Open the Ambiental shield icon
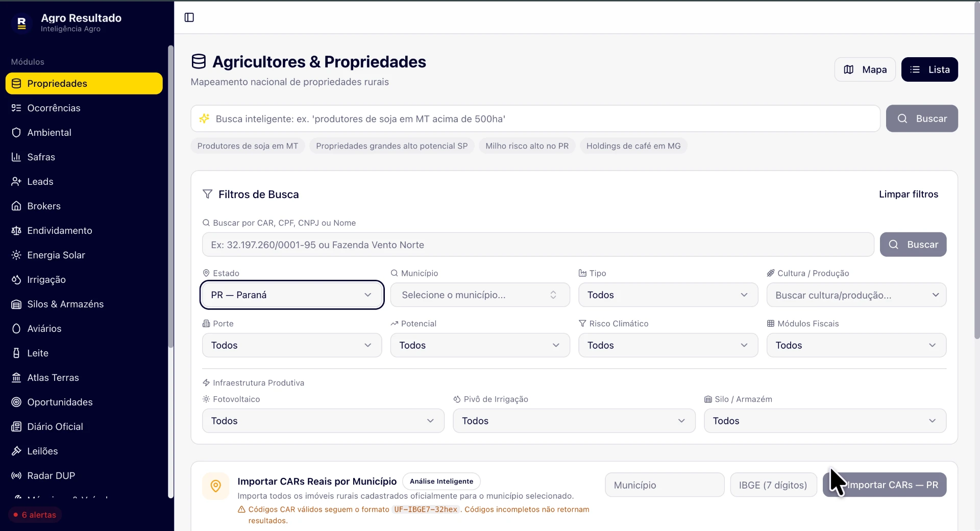Image resolution: width=980 pixels, height=531 pixels. [x=16, y=132]
